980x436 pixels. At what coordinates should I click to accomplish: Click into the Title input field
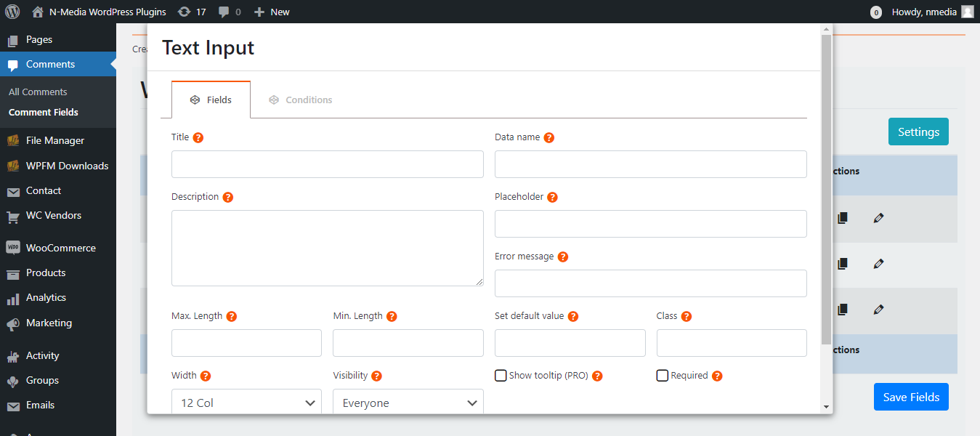[x=328, y=164]
